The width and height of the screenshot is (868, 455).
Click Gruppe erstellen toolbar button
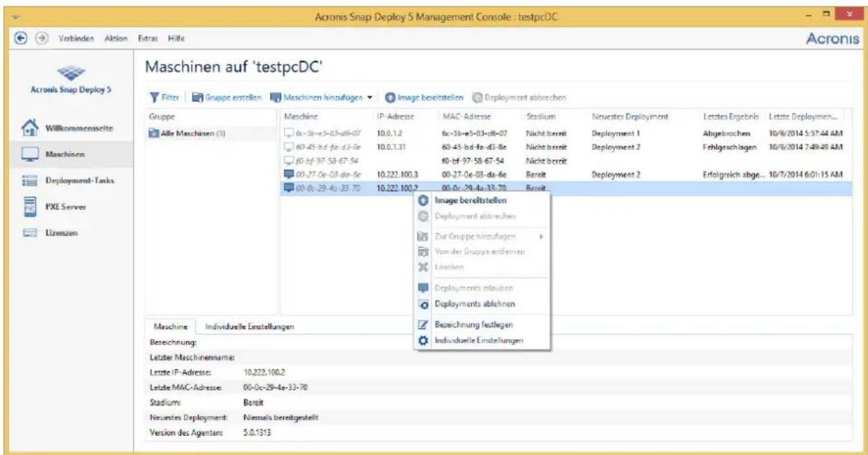point(225,97)
